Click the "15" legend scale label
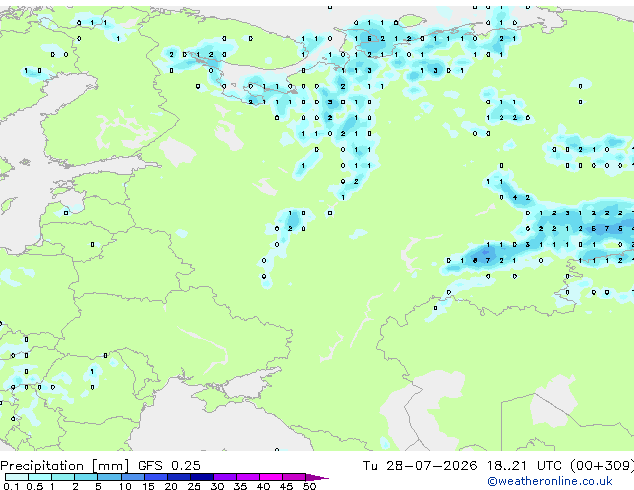 coord(148,486)
